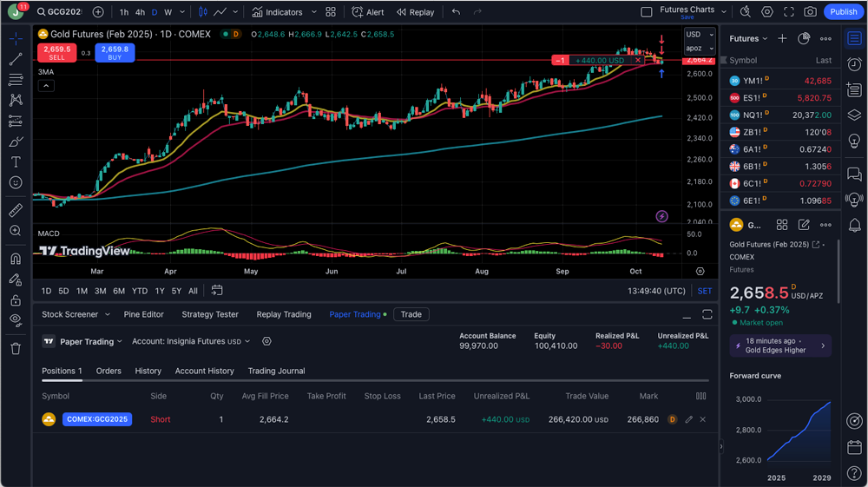Image resolution: width=868 pixels, height=487 pixels.
Task: Open Account Insignia Futures dropdown
Action: coord(190,341)
